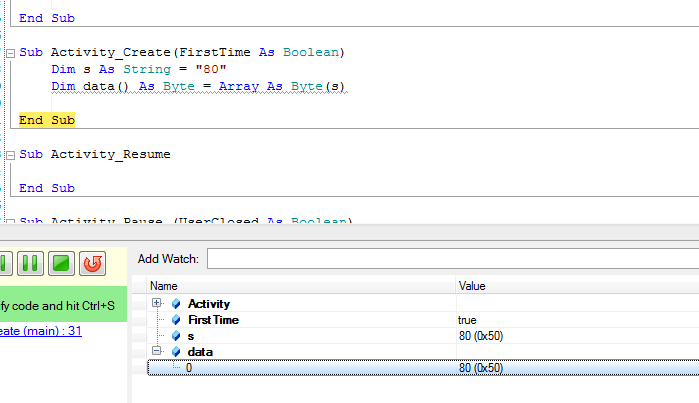699x403 pixels.
Task: Click into the Add Watch input field
Action: [x=452, y=259]
